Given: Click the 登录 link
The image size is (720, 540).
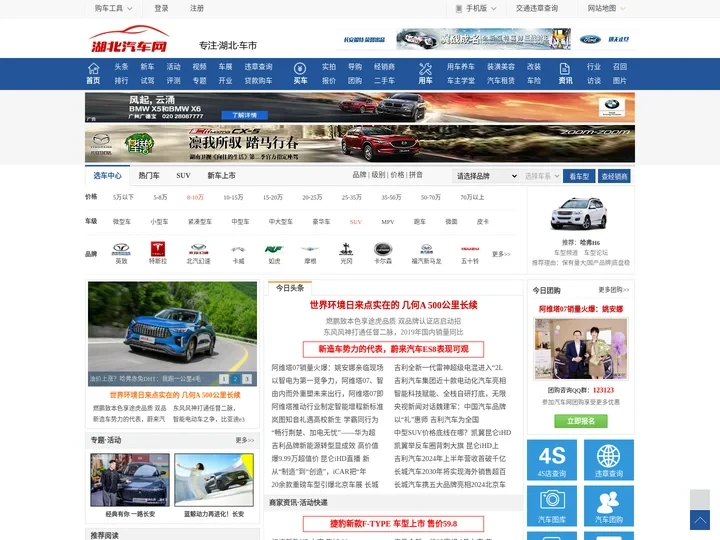Looking at the screenshot, I should coord(161,8).
